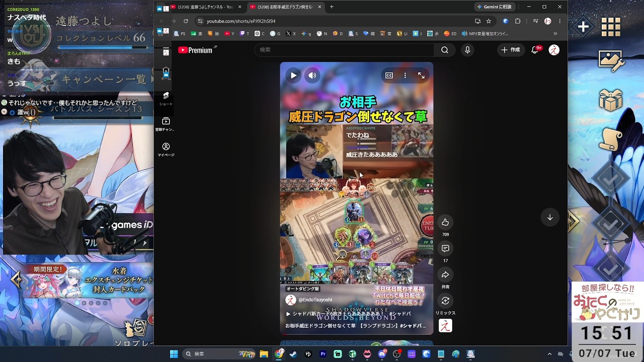The height and width of the screenshot is (362, 644).
Task: Open OBS Studio from the taskbar
Action: 396,354
